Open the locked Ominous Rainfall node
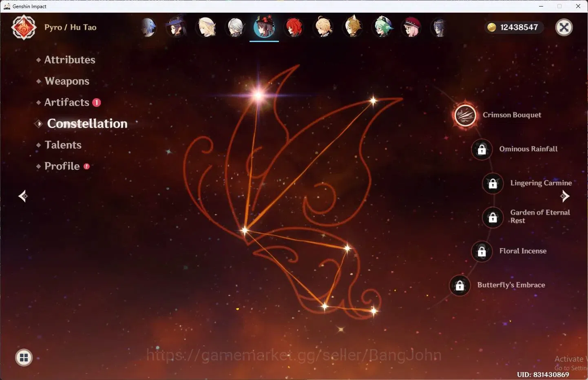Viewport: 588px width, 380px height. (482, 149)
